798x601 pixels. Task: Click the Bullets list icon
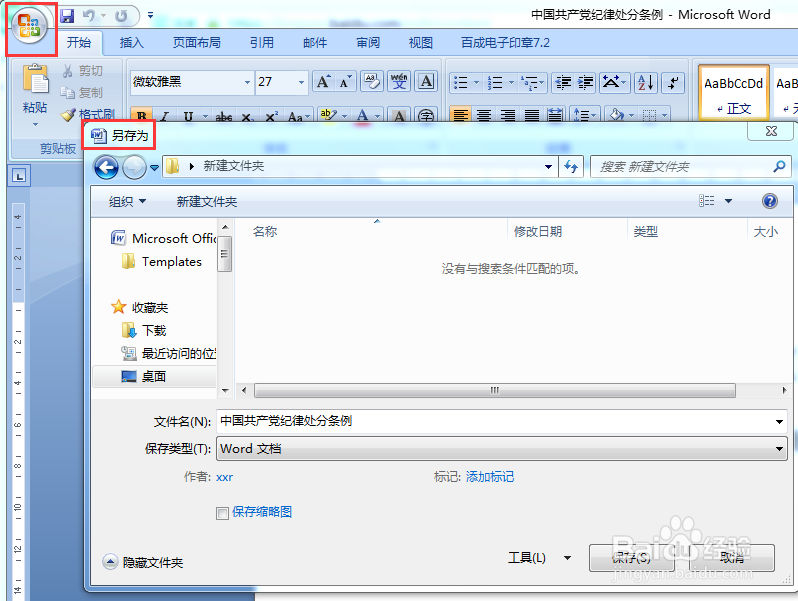[x=460, y=83]
